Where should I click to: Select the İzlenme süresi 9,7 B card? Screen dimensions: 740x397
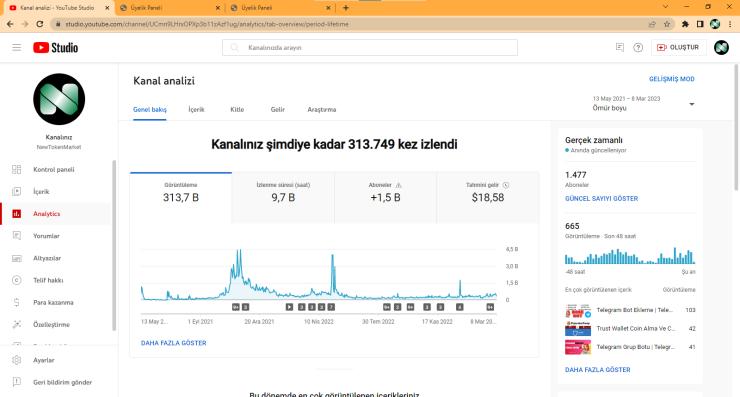point(283,197)
